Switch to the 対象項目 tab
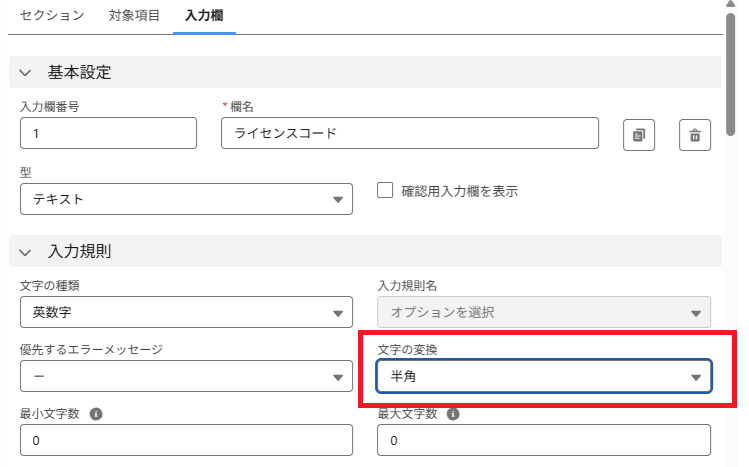749x467 pixels. pos(134,16)
